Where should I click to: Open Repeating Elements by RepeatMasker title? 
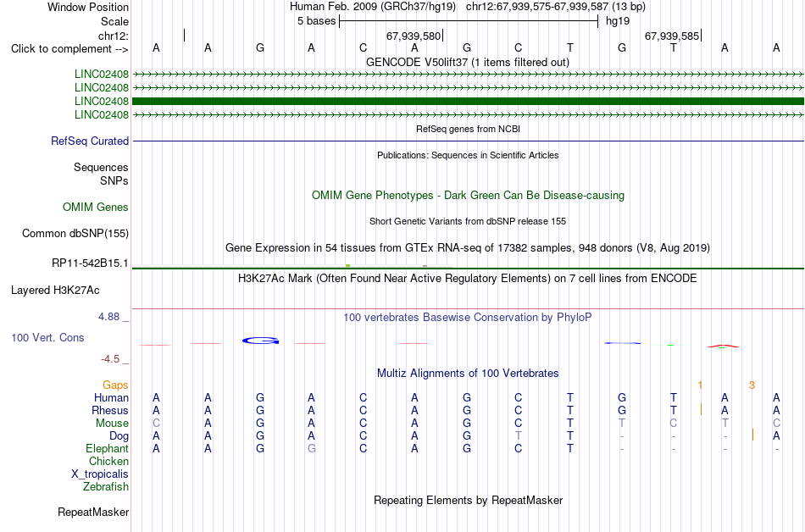[x=468, y=500]
